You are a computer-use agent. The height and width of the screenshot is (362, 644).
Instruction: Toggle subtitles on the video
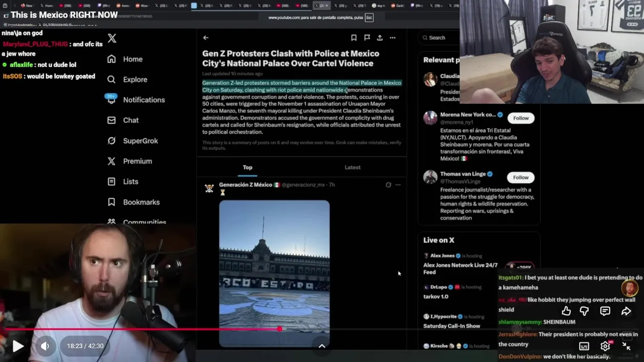coord(584,346)
